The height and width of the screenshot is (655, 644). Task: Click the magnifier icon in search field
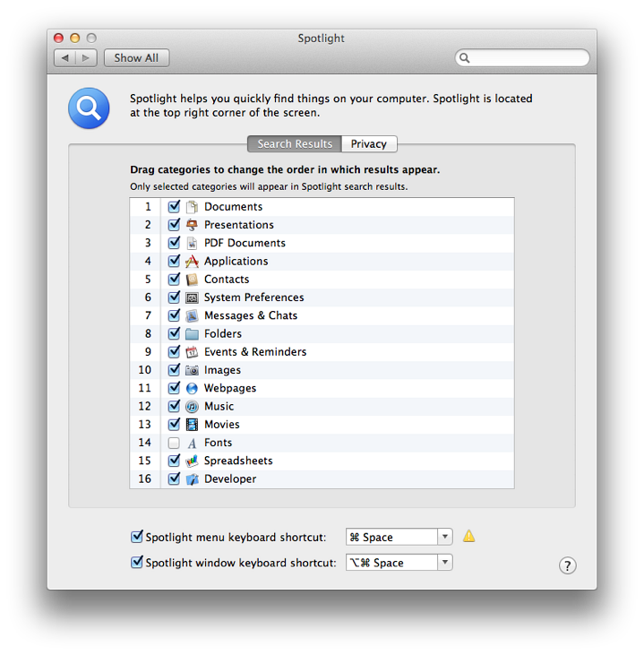[x=465, y=58]
